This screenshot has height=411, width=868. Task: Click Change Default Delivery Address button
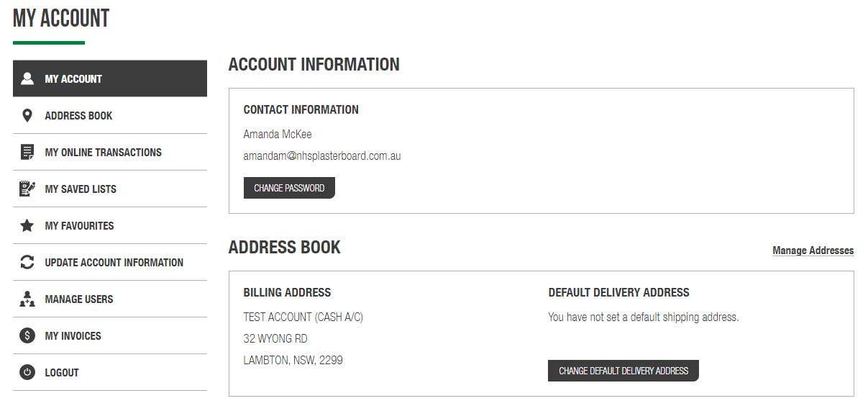623,371
